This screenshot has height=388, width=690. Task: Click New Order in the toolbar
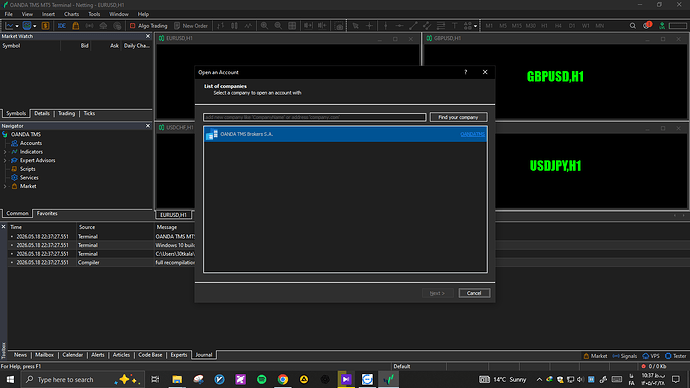pos(191,26)
